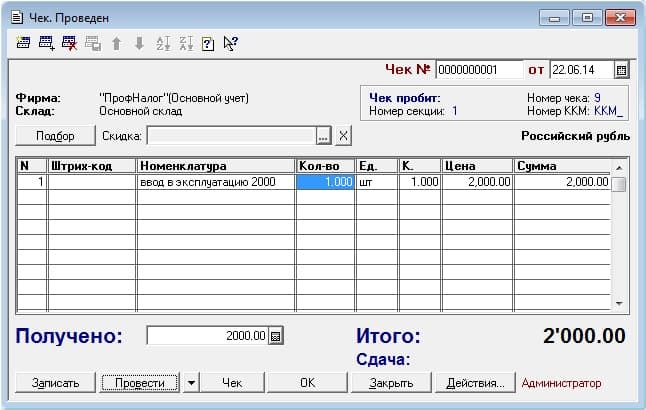Screen dimensions: 646x410
Task: Click the ККМ_ number value
Action: 609,111
